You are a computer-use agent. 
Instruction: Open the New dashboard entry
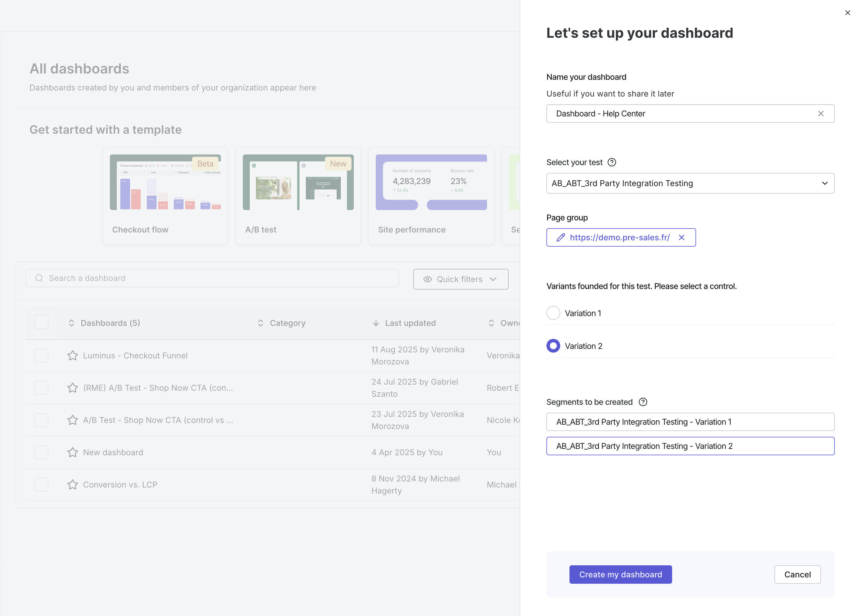pyautogui.click(x=113, y=453)
